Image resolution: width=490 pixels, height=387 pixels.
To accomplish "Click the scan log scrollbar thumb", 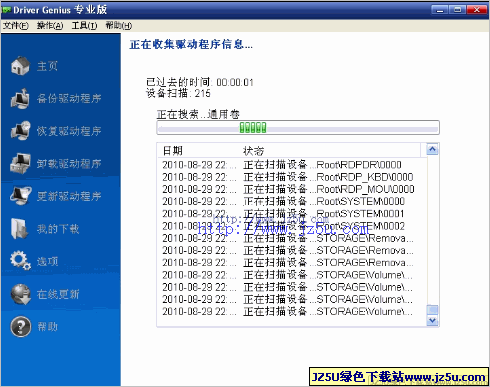I will [432, 310].
